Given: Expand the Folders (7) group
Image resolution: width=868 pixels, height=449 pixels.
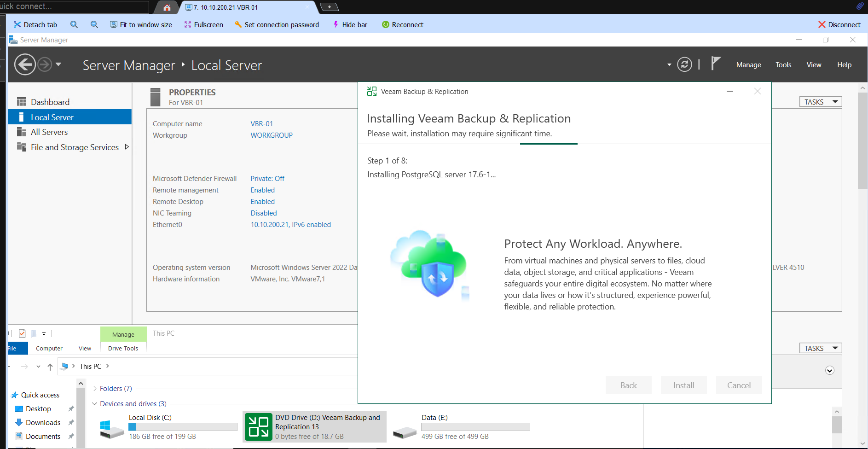Looking at the screenshot, I should pos(95,389).
